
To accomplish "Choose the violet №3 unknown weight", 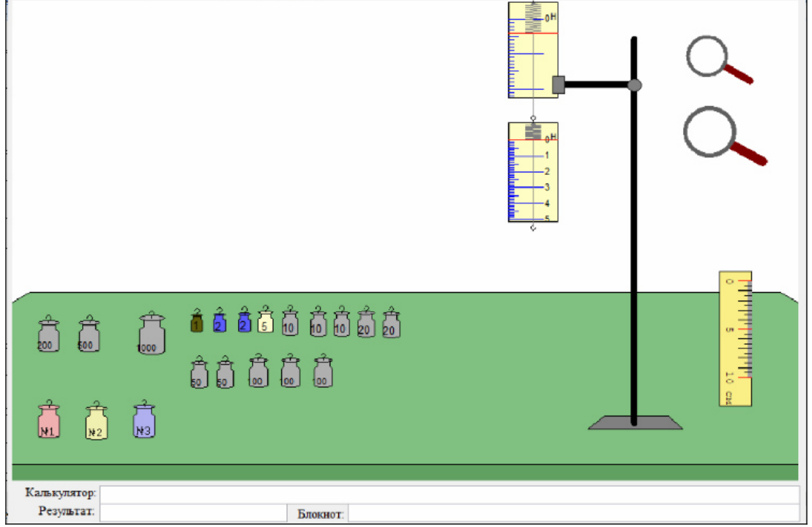I will (144, 419).
